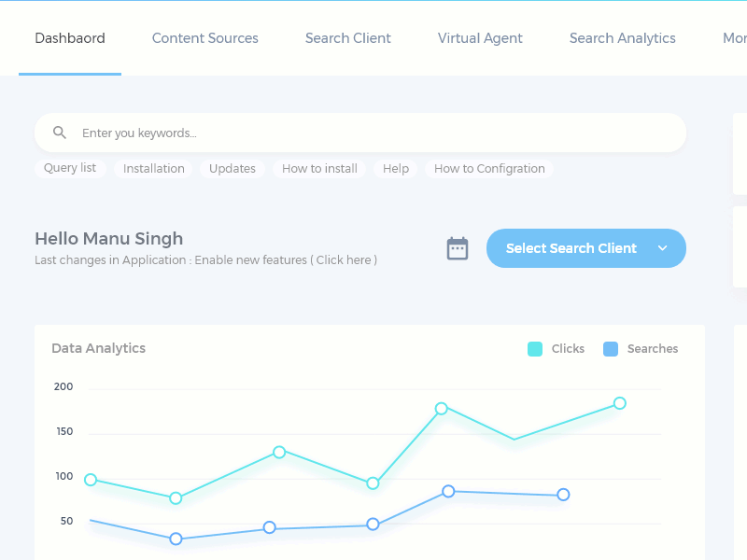Click the keywords search input field
This screenshot has width=747, height=560.
point(373,133)
